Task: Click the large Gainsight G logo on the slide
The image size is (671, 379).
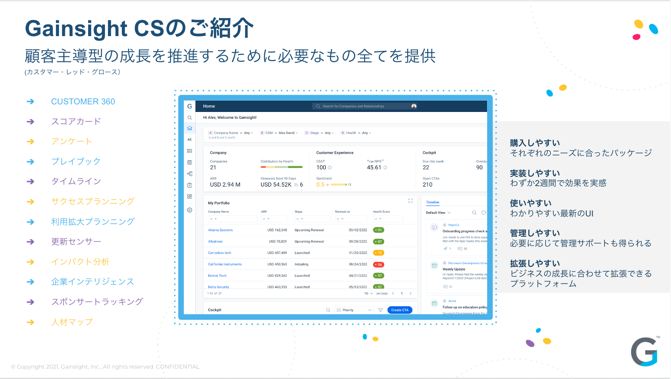Action: [644, 352]
